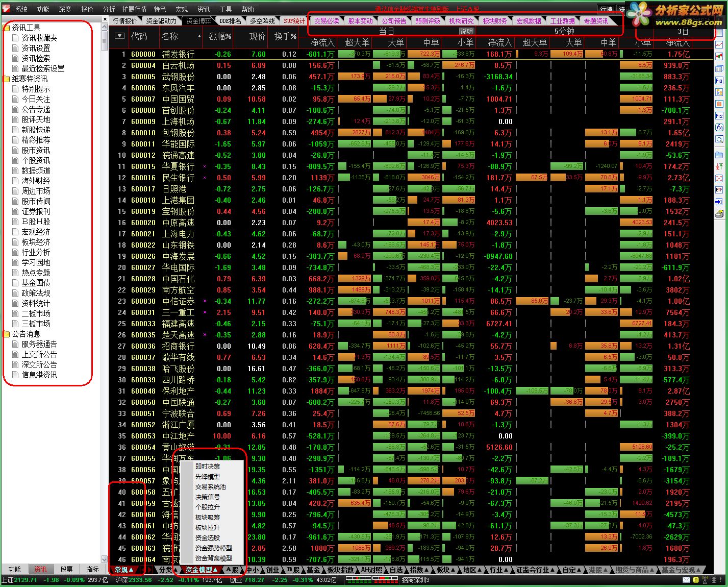The width and height of the screenshot is (728, 587).
Task: Open the 扩展行情 menu
Action: pyautogui.click(x=134, y=9)
